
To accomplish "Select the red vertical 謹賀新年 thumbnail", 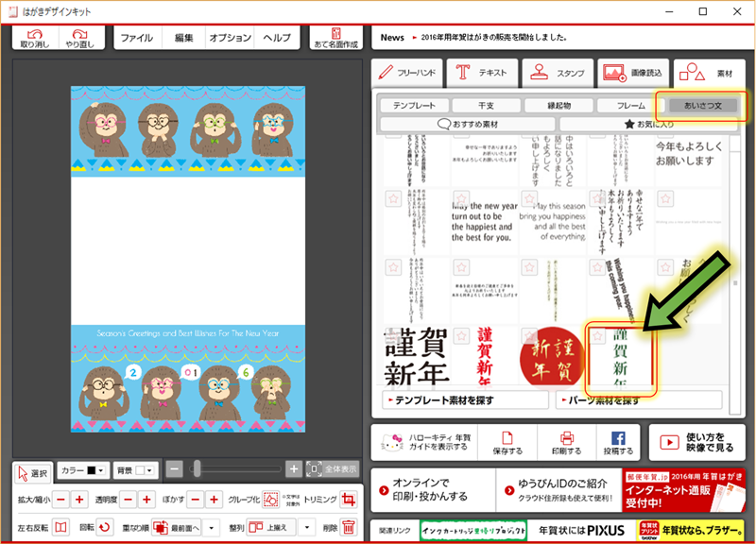I will pos(486,357).
